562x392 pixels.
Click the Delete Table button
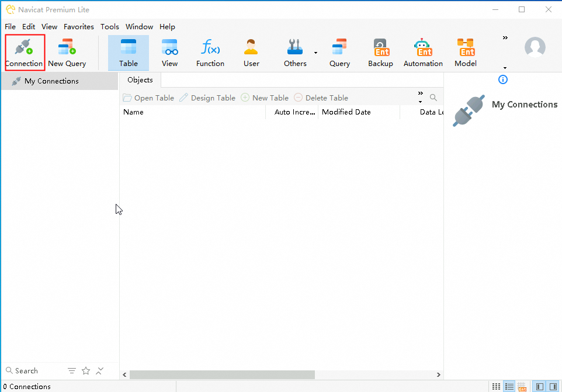321,98
